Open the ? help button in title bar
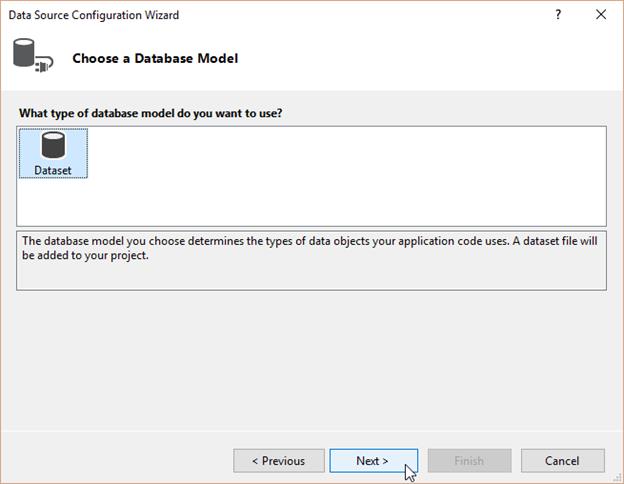 tap(558, 15)
